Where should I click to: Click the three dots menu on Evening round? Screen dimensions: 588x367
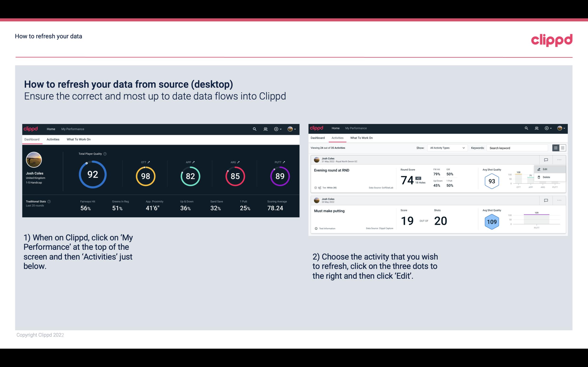(x=559, y=160)
